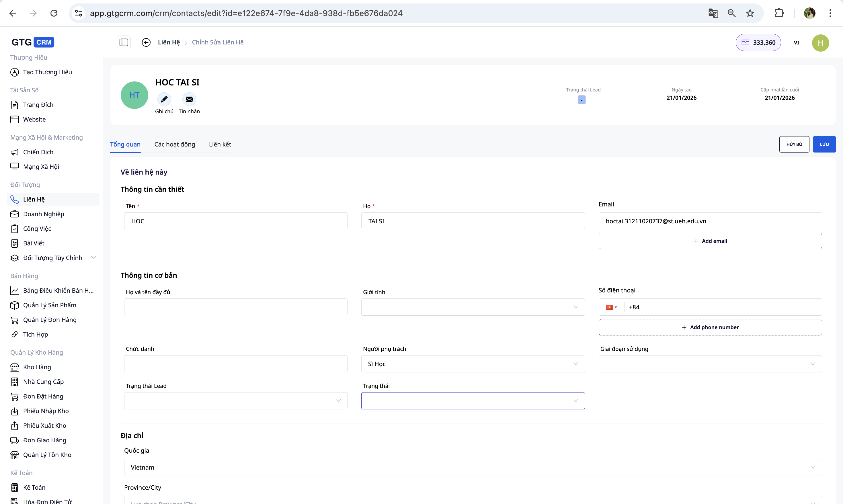
Task: Click Add email button
Action: (x=710, y=241)
